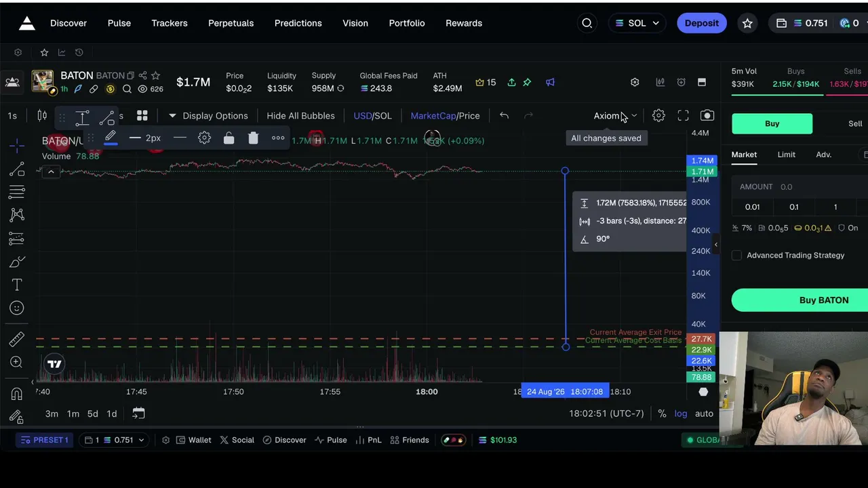The width and height of the screenshot is (868, 488).
Task: Open the go-to-date calendar icon
Action: [x=138, y=413]
